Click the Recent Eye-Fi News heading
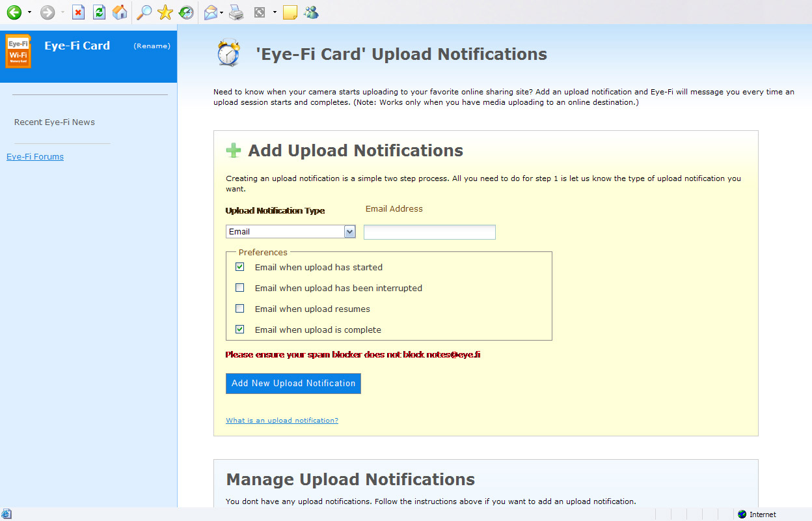This screenshot has height=521, width=812. 55,122
